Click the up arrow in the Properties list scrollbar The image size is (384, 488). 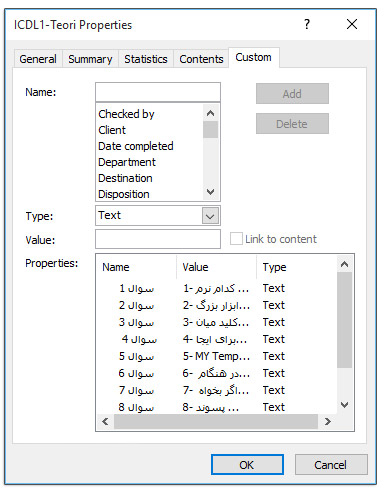pos(344,264)
